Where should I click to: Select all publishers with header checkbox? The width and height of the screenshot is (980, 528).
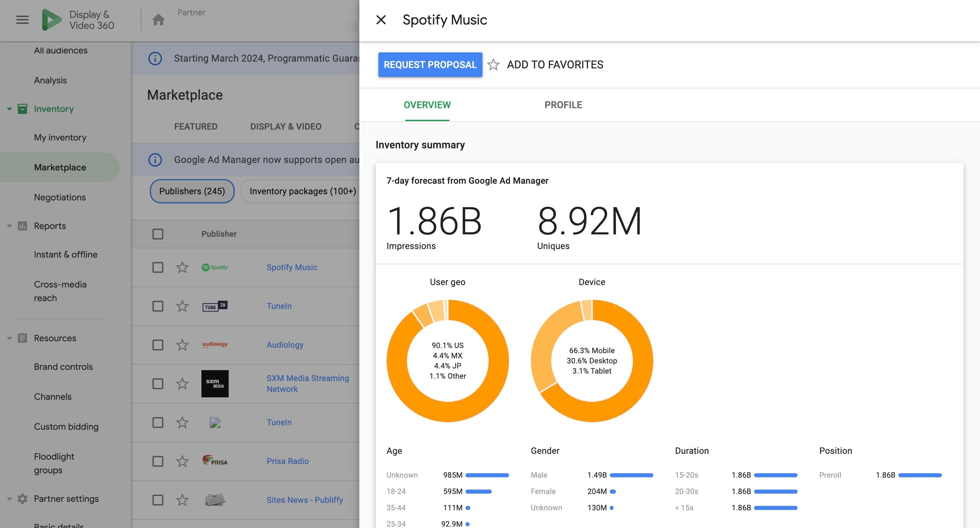158,234
